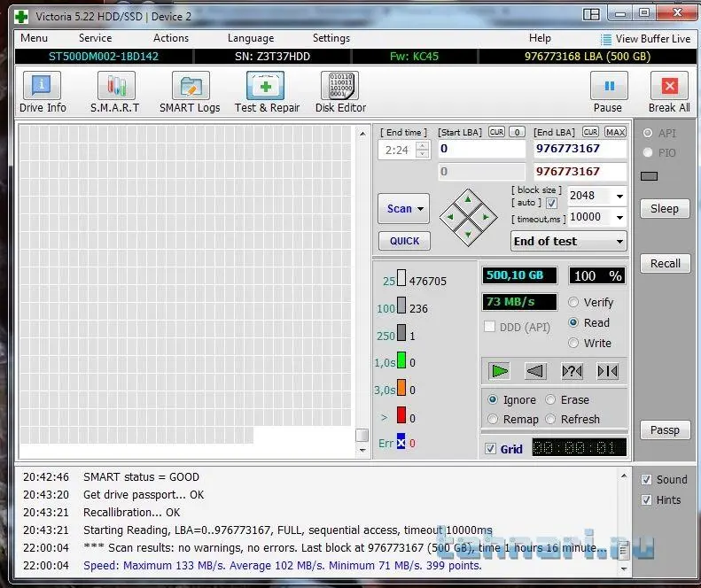The height and width of the screenshot is (588, 701).
Task: Click the Sleep button
Action: pyautogui.click(x=665, y=209)
